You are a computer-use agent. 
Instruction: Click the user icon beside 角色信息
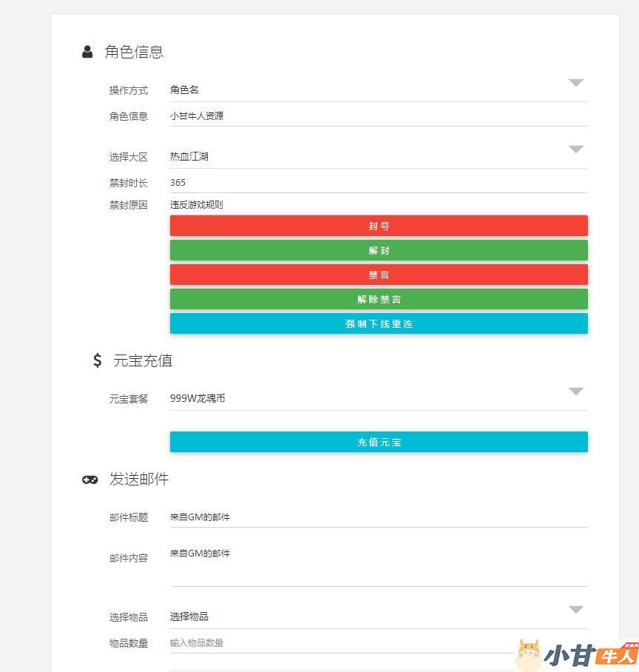pos(87,52)
